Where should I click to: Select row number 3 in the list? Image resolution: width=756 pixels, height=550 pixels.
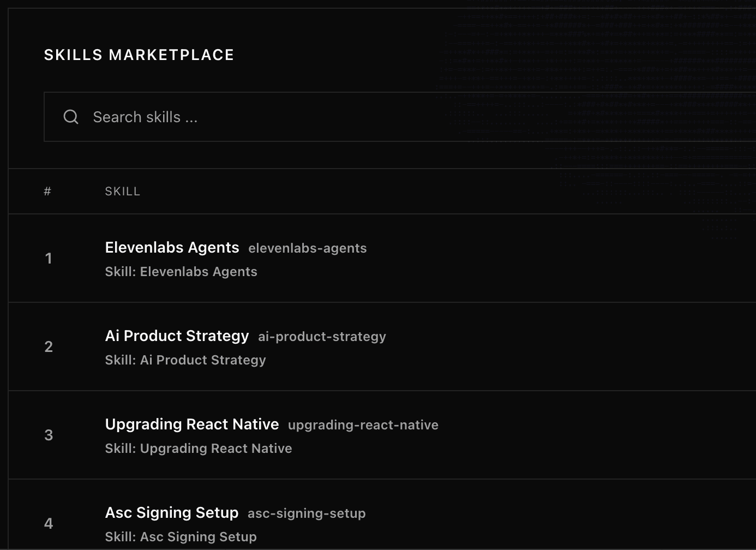(49, 435)
